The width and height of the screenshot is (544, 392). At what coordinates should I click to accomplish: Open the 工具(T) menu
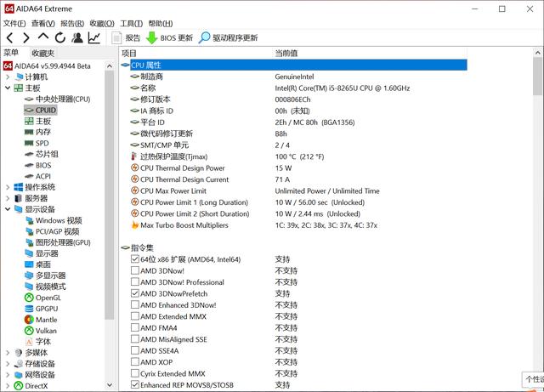131,23
